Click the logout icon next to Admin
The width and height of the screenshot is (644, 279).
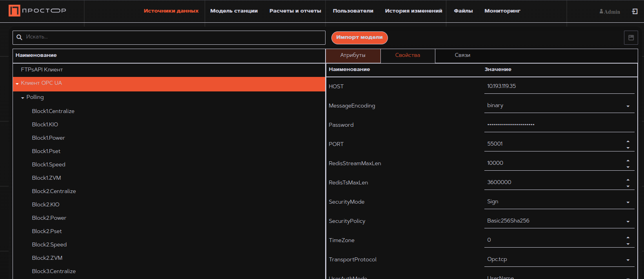635,11
